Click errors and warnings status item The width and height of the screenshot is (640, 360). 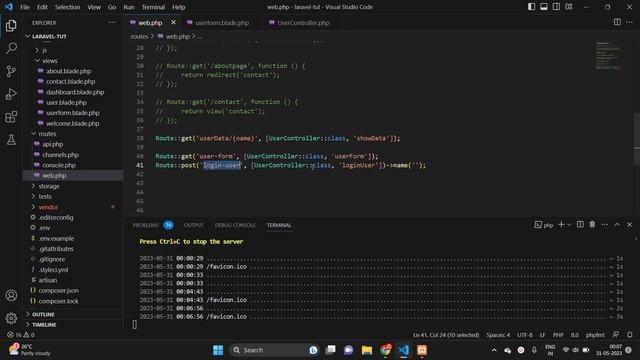point(21,335)
